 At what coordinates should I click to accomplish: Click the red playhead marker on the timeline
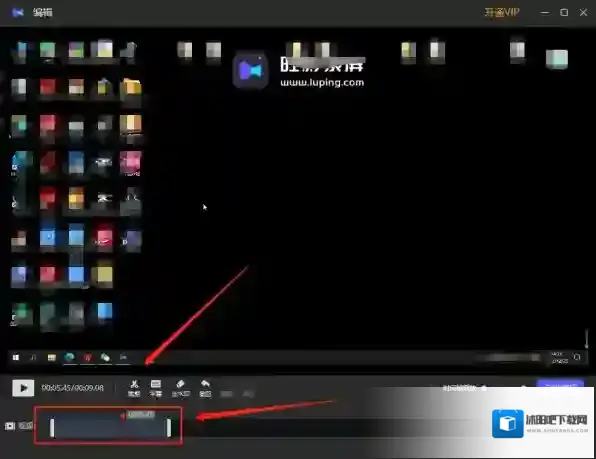point(123,417)
